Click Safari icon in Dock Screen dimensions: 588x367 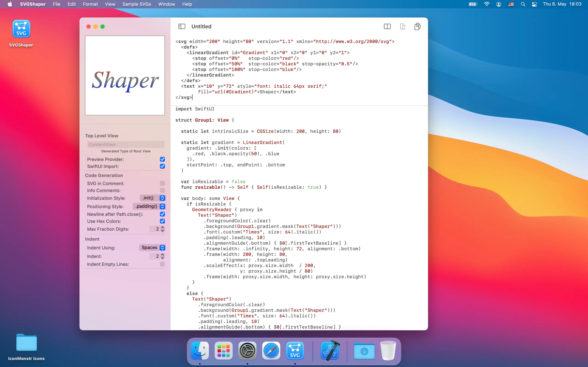click(271, 351)
